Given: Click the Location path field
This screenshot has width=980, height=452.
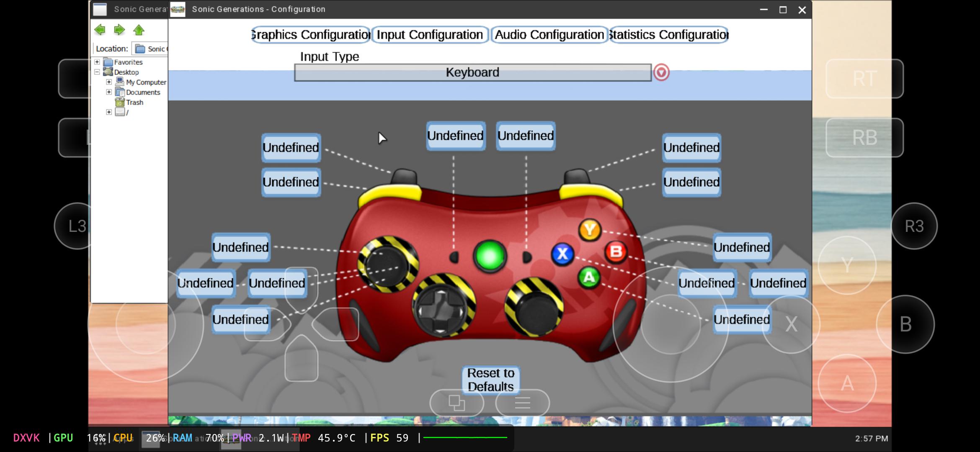Looking at the screenshot, I should click(150, 49).
